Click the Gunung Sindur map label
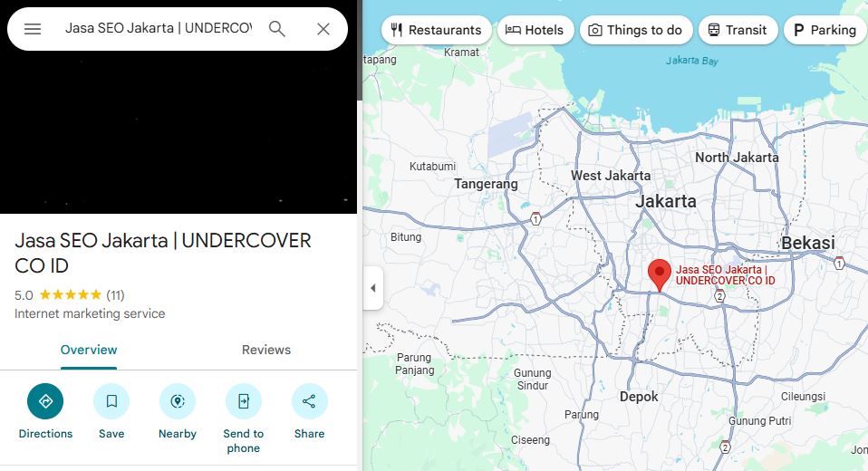 tap(533, 380)
